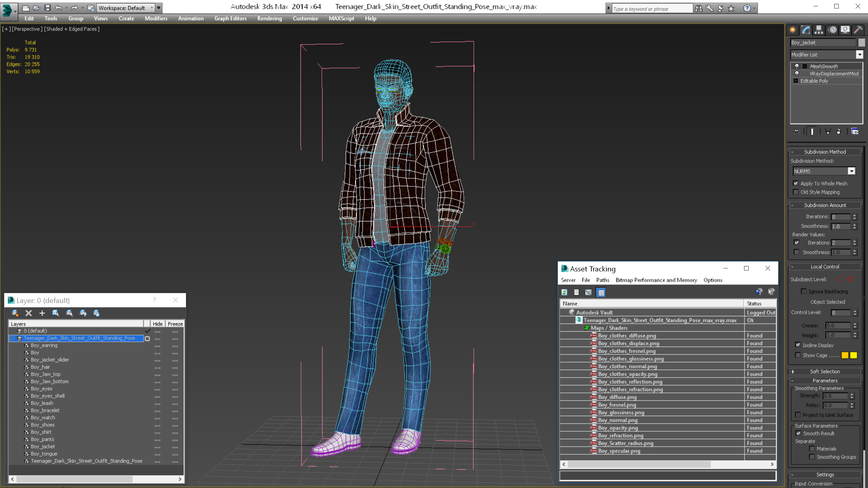868x488 pixels.
Task: Enable Ignore Backfacing checkbox
Action: (x=804, y=291)
